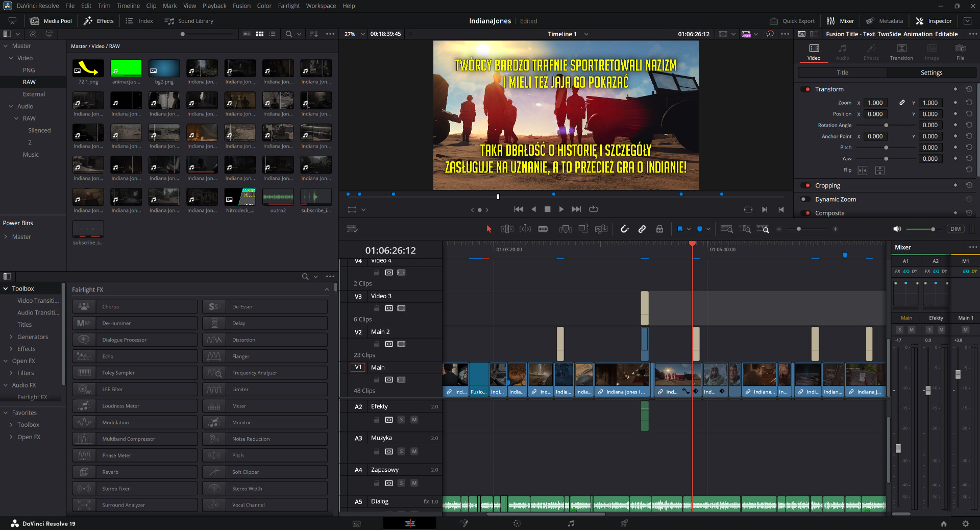
Task: Switch to the Settings tab in Inspector
Action: pyautogui.click(x=931, y=73)
